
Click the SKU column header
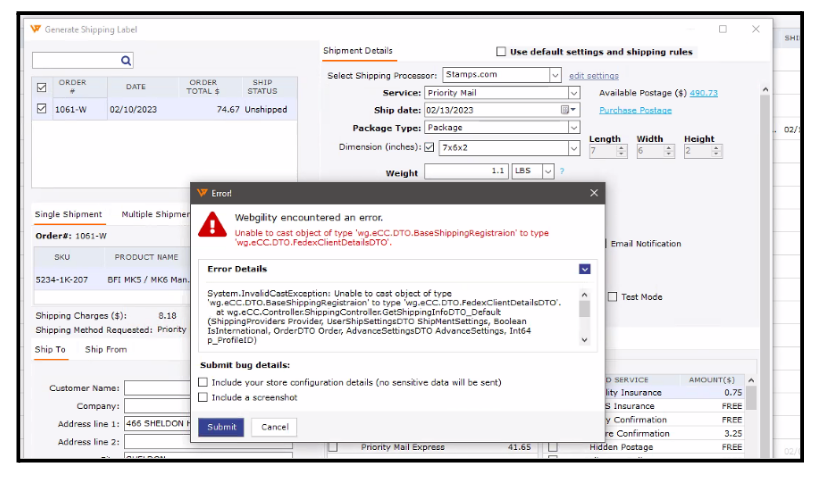[62, 257]
